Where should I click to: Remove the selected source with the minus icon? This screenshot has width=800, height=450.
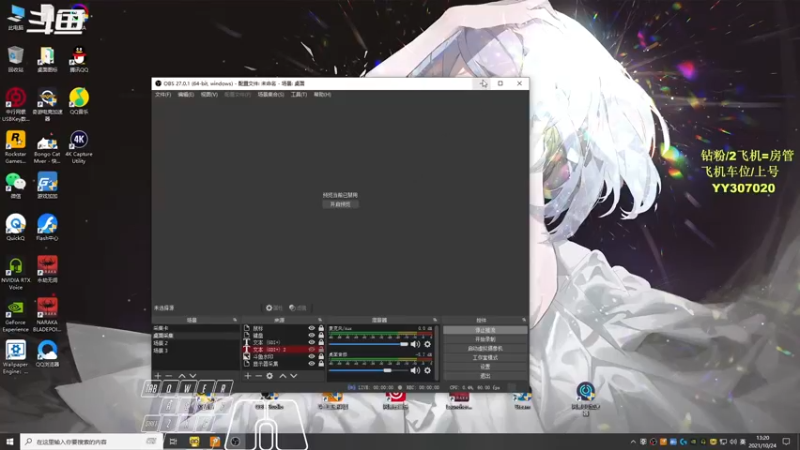pos(259,376)
